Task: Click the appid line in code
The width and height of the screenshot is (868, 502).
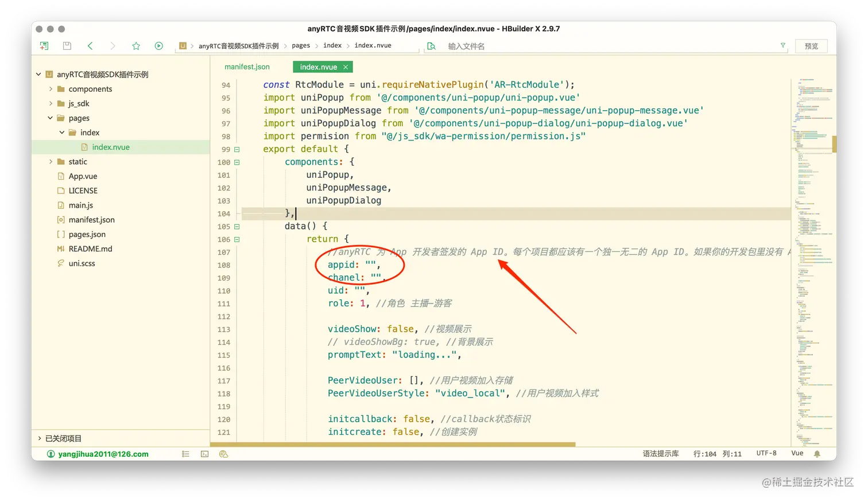Action: pyautogui.click(x=354, y=264)
